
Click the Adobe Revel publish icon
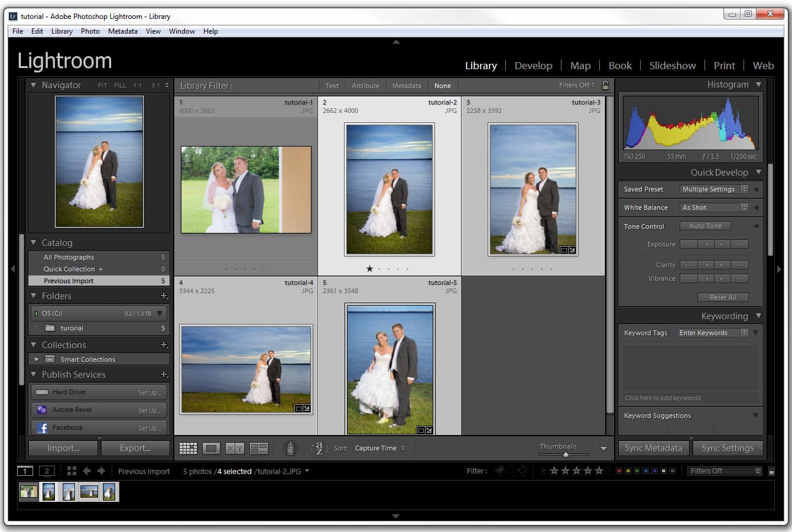pyautogui.click(x=42, y=409)
